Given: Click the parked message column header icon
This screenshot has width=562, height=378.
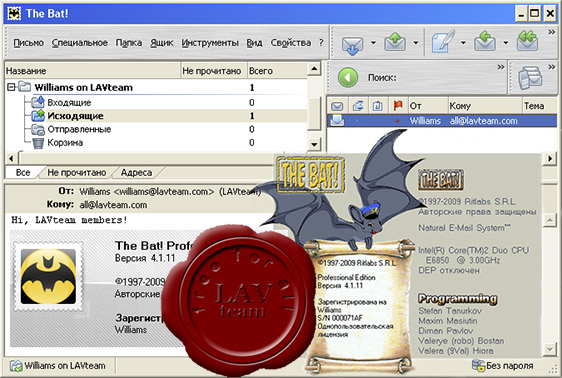Looking at the screenshot, I should [x=358, y=106].
